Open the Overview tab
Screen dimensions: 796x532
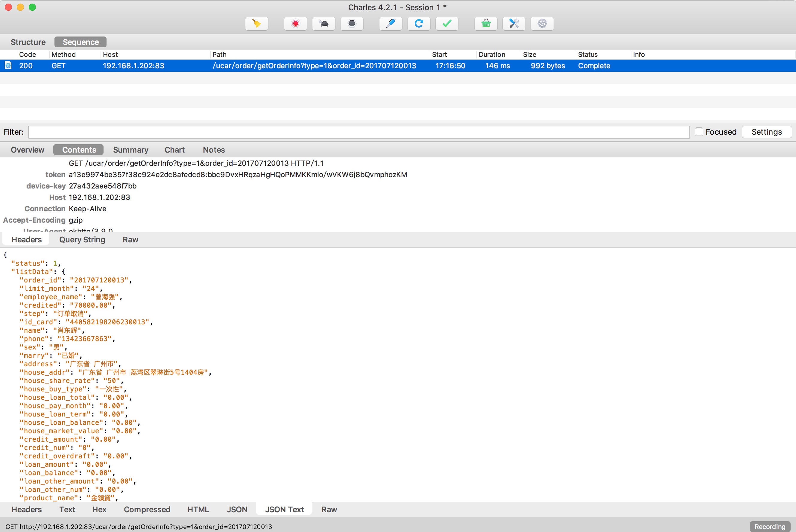point(28,150)
